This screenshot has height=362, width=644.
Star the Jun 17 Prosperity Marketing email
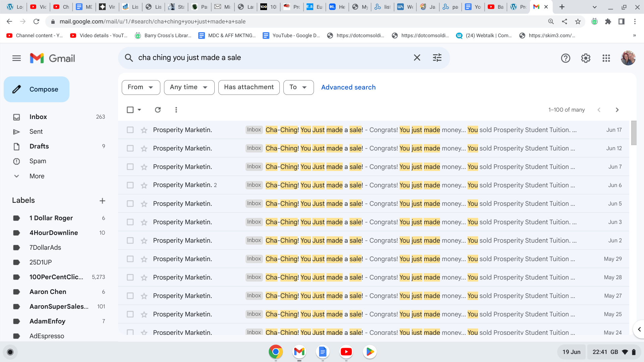[144, 130]
